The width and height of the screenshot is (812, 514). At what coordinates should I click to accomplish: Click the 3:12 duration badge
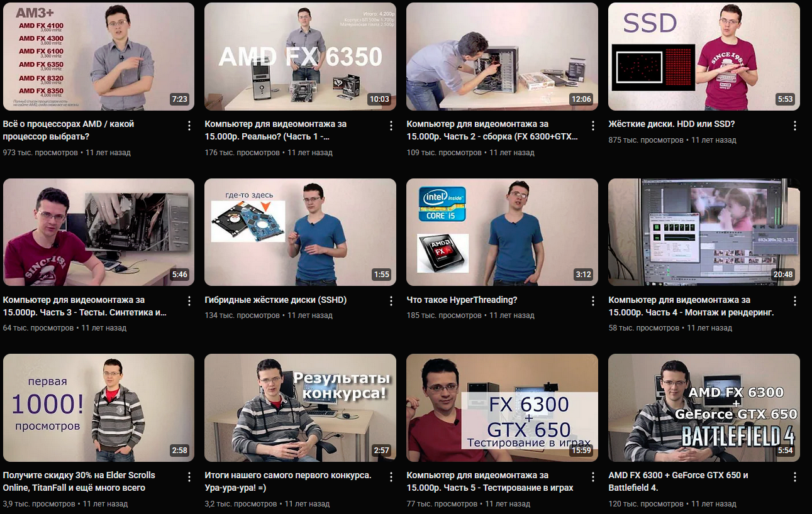584,275
